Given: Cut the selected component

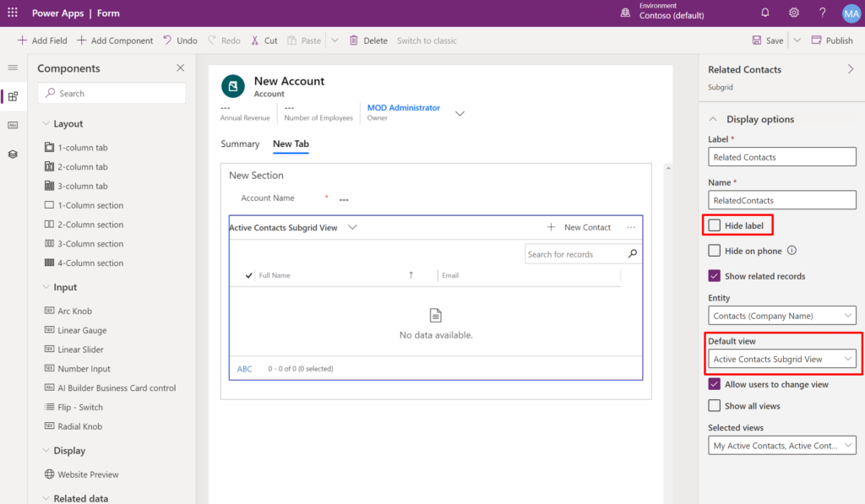Looking at the screenshot, I should (264, 41).
